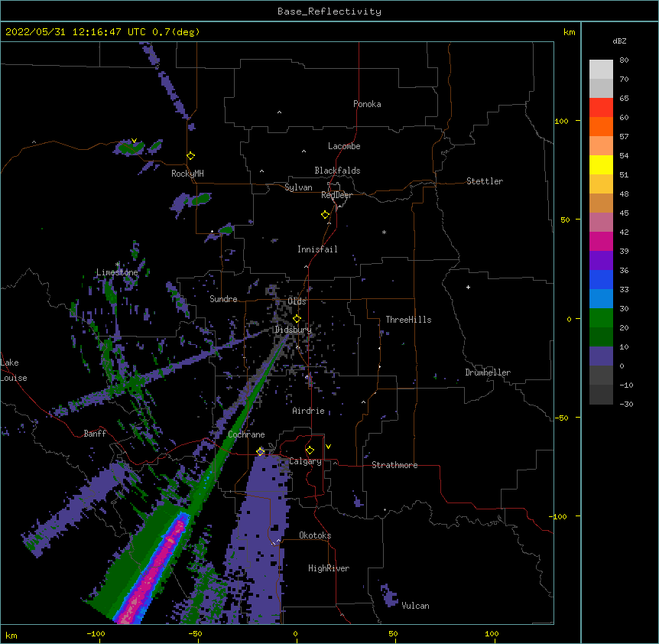Click the 50 tick on the bottom axis
The width and height of the screenshot is (659, 644).
[393, 633]
